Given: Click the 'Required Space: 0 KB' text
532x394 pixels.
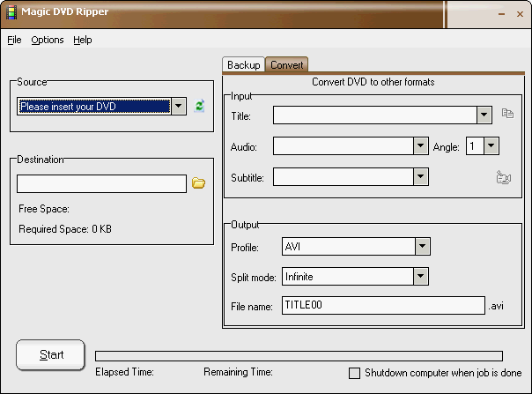Looking at the screenshot, I should point(65,229).
